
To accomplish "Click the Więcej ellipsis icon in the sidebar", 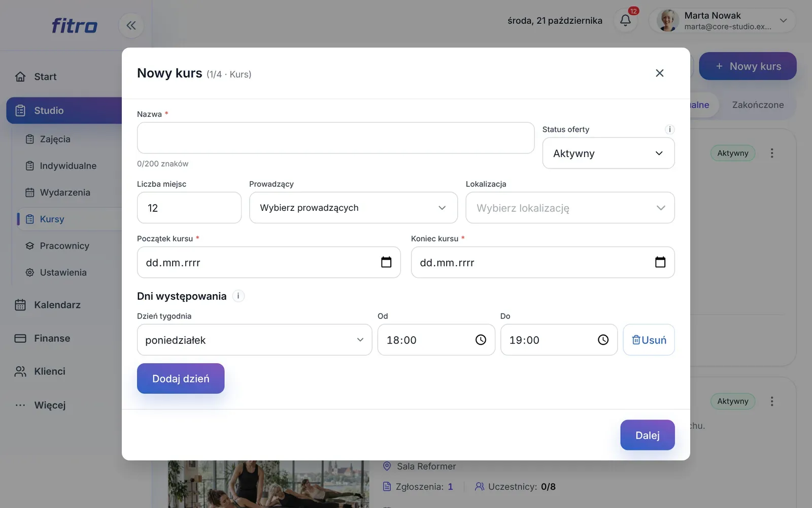I will click(x=20, y=405).
